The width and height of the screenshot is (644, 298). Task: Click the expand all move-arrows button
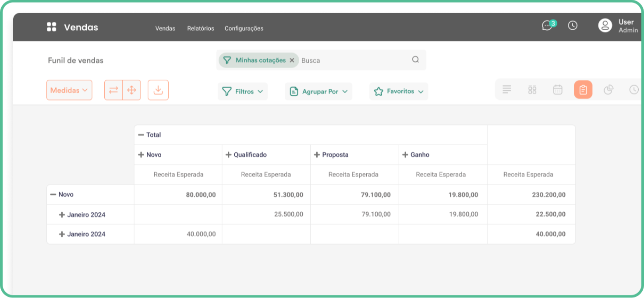pos(131,90)
